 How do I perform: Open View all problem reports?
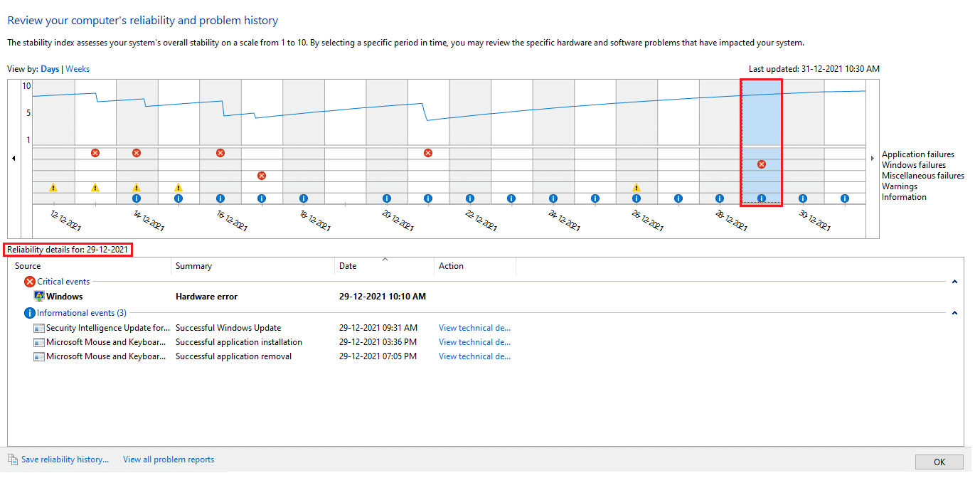coord(169,460)
